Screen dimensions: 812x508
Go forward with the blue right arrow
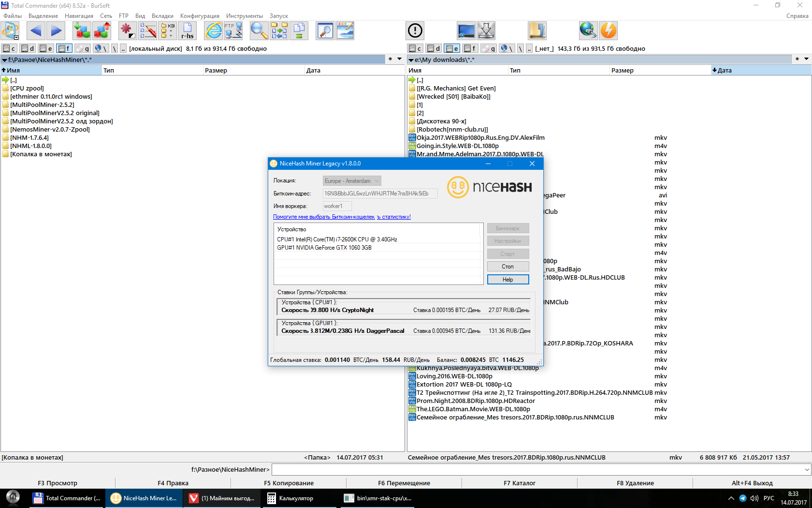[56, 31]
